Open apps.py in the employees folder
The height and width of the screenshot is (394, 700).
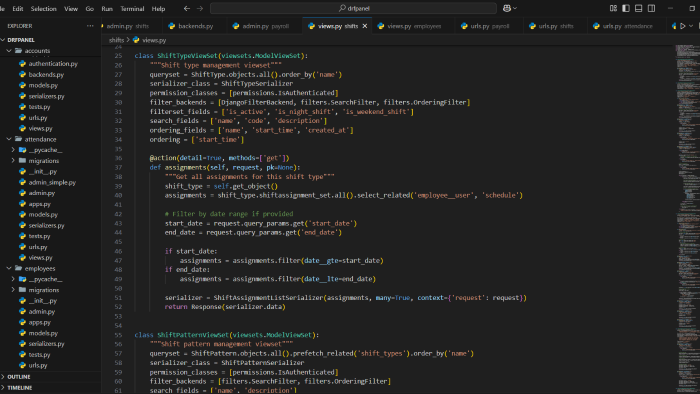[50, 322]
